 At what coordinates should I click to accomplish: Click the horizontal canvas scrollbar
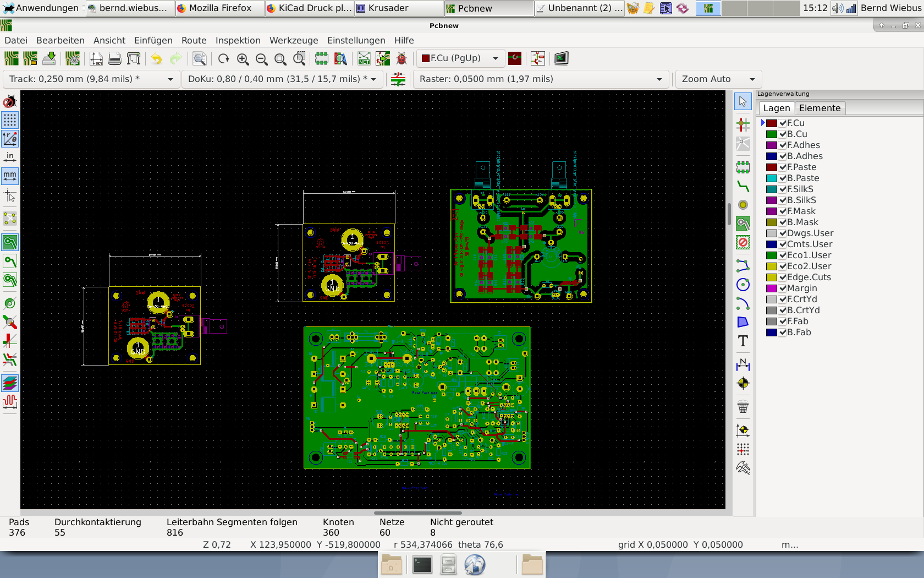point(418,513)
